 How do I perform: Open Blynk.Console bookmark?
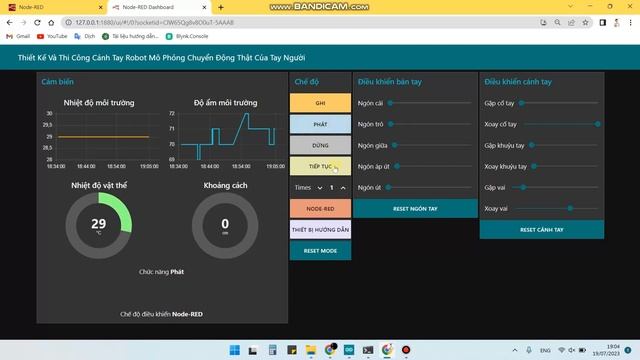pyautogui.click(x=187, y=36)
